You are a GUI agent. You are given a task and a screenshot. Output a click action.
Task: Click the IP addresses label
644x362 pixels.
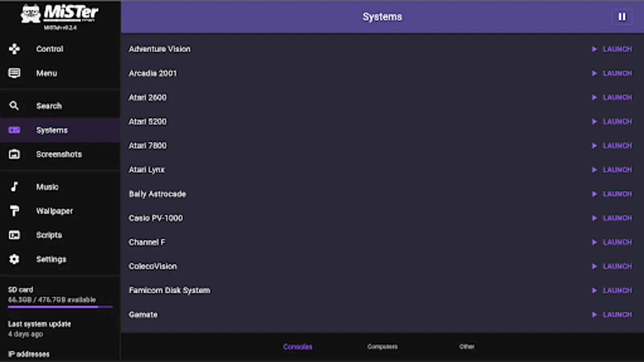click(29, 354)
